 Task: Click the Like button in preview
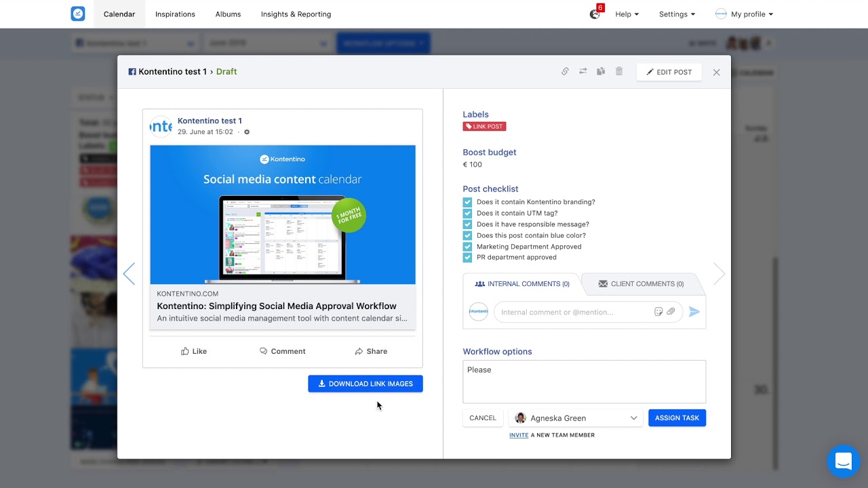(x=194, y=351)
